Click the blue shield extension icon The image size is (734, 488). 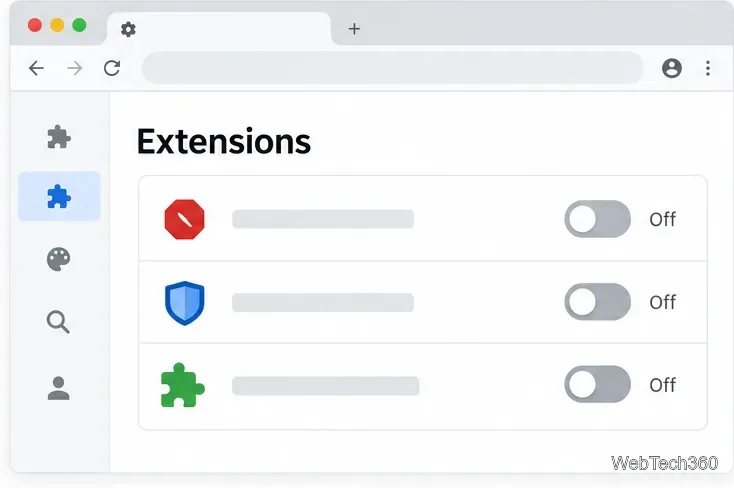(184, 303)
